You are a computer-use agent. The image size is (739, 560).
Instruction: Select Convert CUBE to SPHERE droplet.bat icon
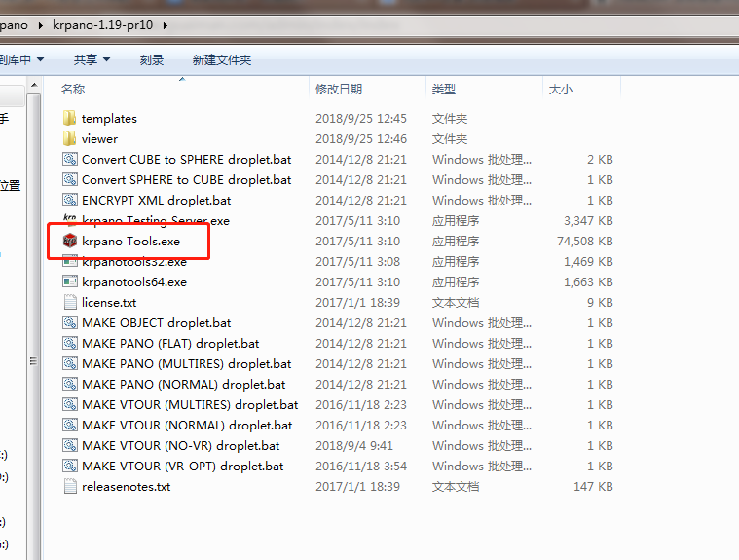[70, 159]
